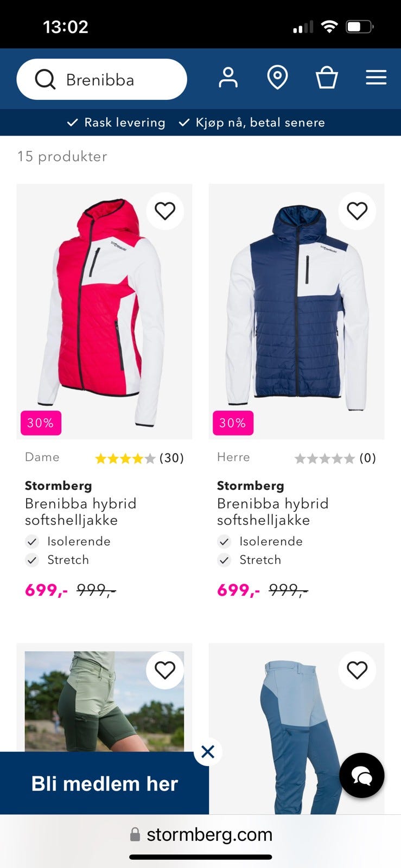This screenshot has height=868, width=401.
Task: Open the user account profile icon
Action: pyautogui.click(x=228, y=78)
